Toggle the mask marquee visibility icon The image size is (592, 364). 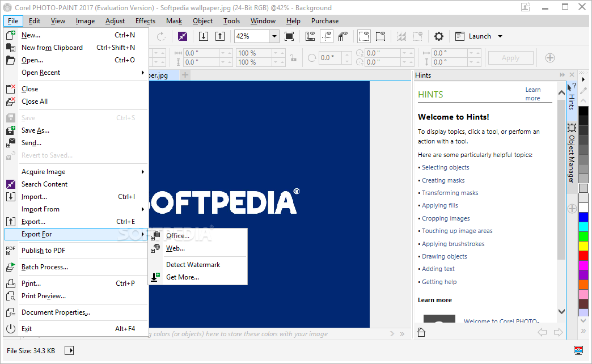pos(364,36)
